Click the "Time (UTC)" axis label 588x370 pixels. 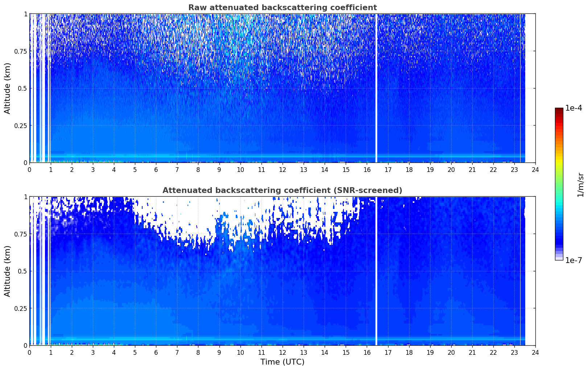[x=282, y=362]
